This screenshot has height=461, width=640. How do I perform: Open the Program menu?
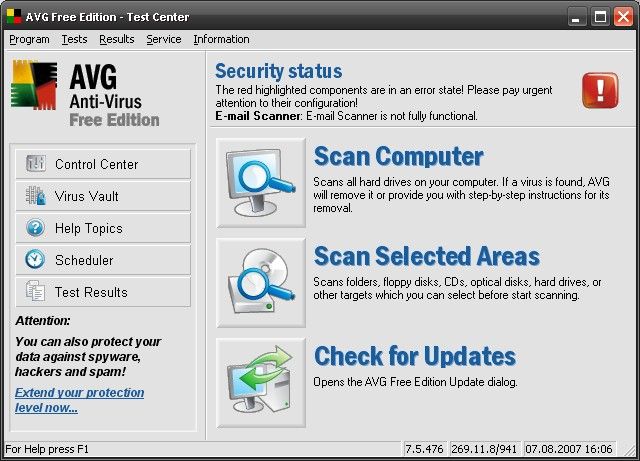point(29,39)
